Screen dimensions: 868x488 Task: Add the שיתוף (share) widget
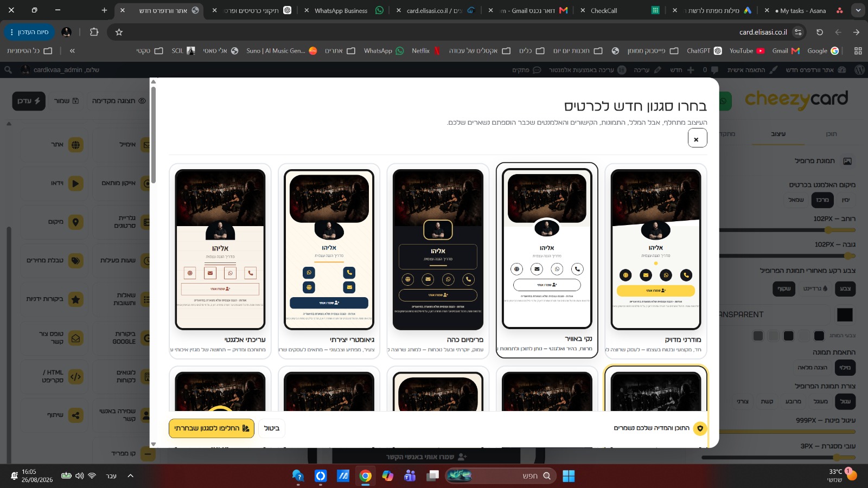(53, 415)
